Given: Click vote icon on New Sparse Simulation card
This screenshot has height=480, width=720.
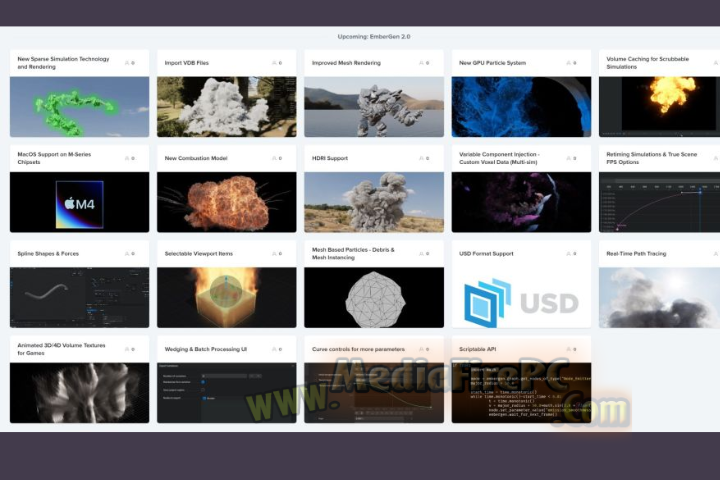Looking at the screenshot, I should pyautogui.click(x=127, y=63).
